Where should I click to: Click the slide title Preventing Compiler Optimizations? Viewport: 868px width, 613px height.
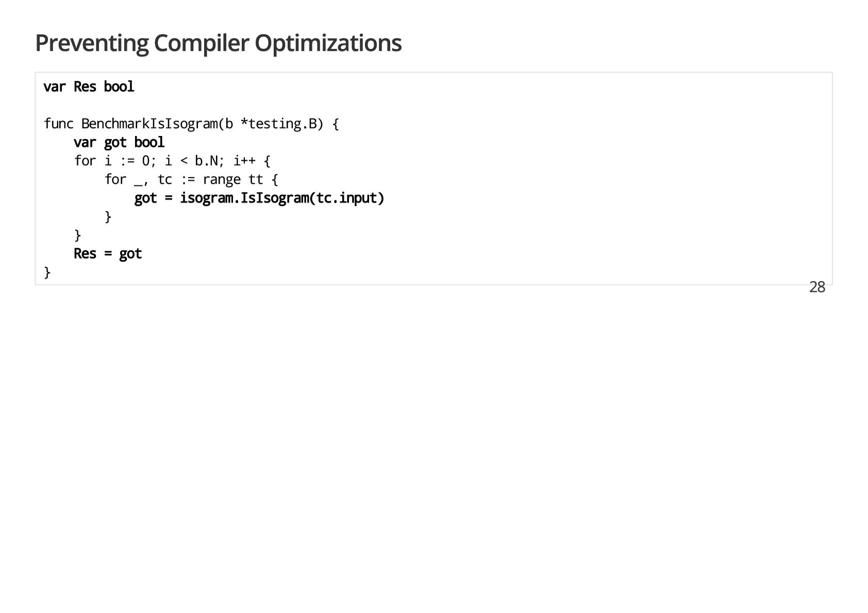click(x=218, y=43)
